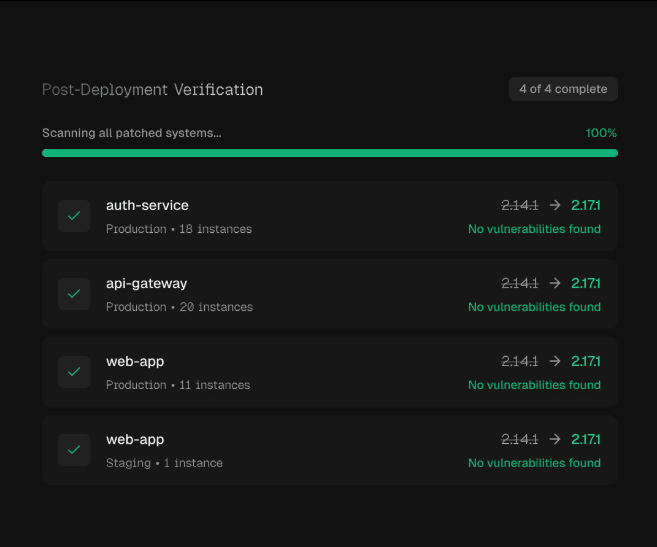
Task: Click the 100% progress percentage label
Action: [601, 133]
